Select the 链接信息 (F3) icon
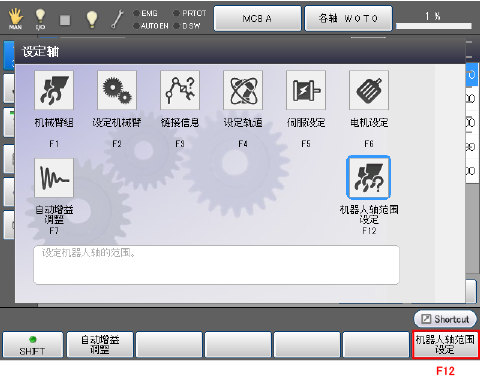This screenshot has width=480, height=377. pos(180,90)
